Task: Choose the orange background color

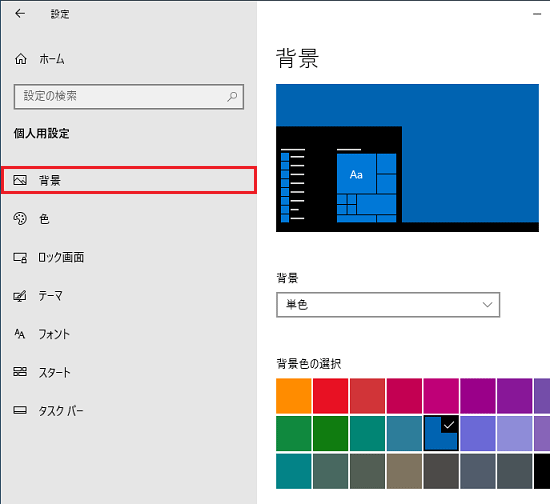Action: (294, 396)
